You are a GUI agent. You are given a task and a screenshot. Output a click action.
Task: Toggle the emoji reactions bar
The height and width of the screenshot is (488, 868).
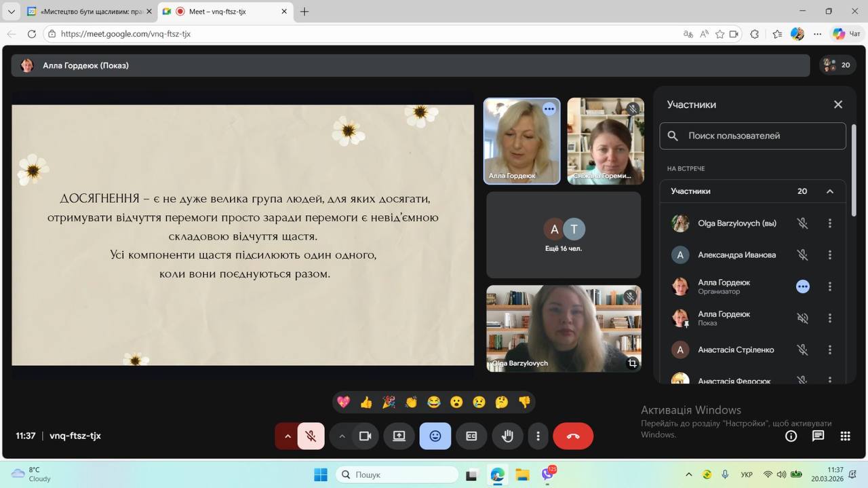[x=435, y=436]
